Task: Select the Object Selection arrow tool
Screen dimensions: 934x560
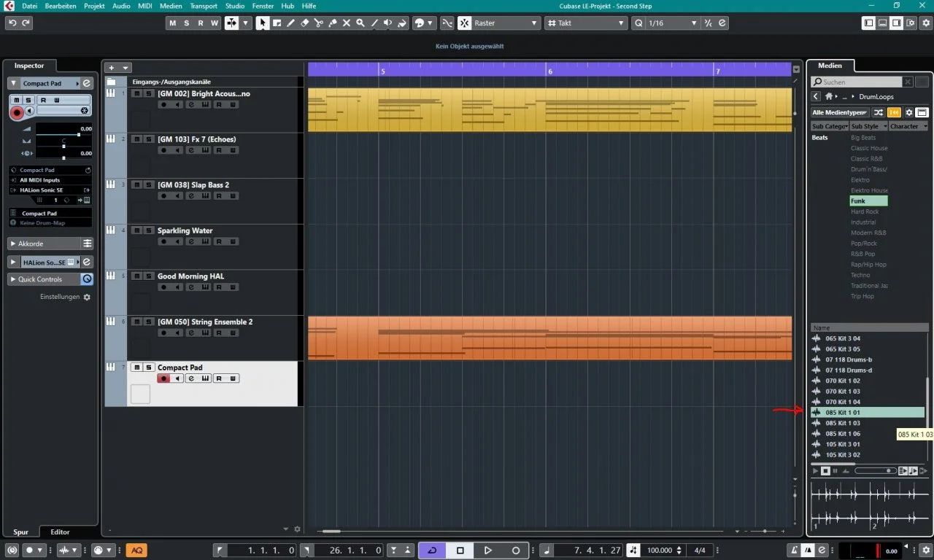Action: pyautogui.click(x=263, y=23)
